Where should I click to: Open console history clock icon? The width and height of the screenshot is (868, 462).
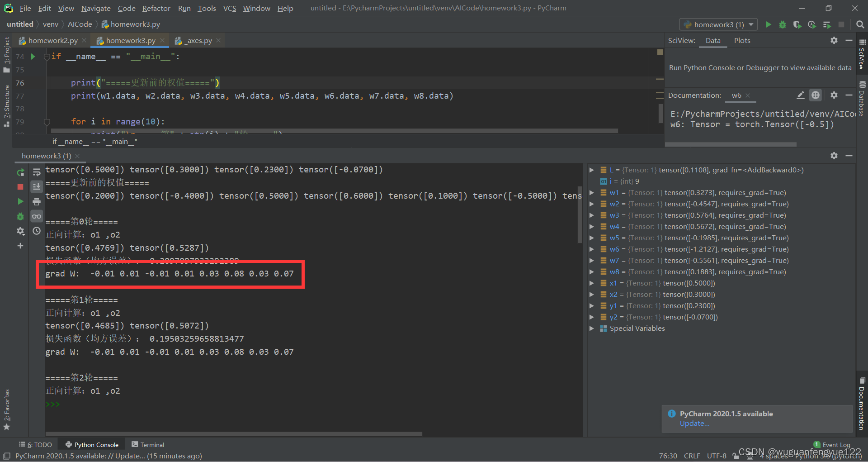point(37,231)
